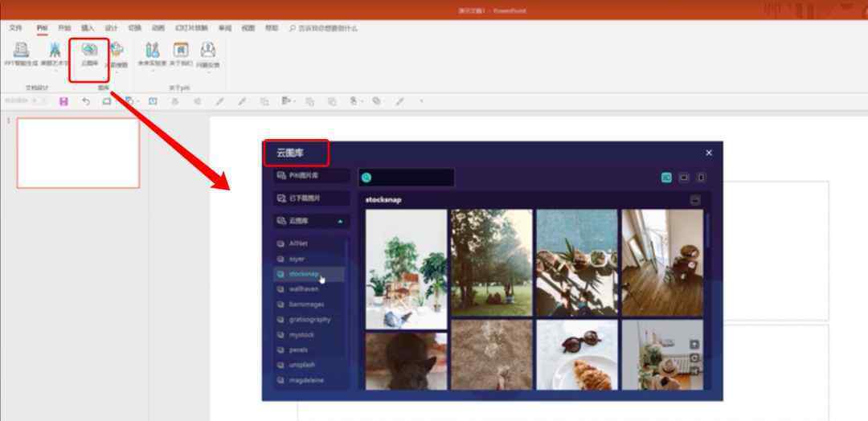Enable the highlighted teal view mode toggle
This screenshot has width=868, height=421.
tap(666, 178)
